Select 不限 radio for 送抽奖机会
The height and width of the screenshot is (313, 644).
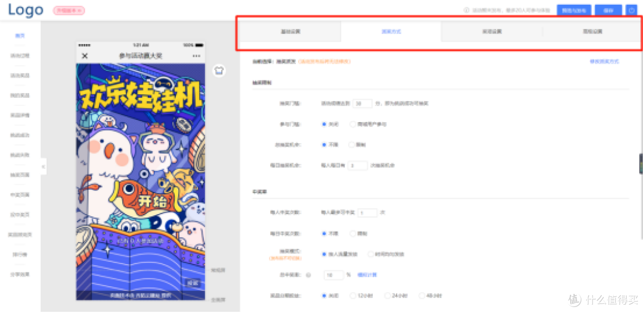click(324, 145)
